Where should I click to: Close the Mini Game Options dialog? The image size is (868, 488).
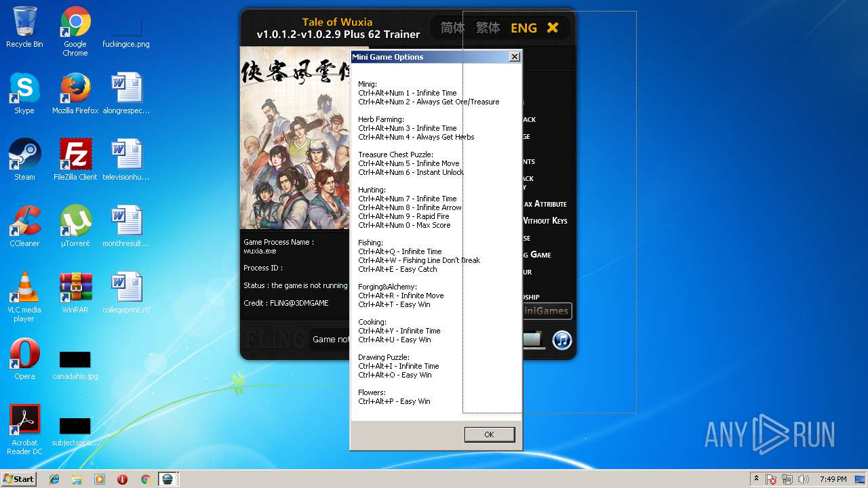515,57
